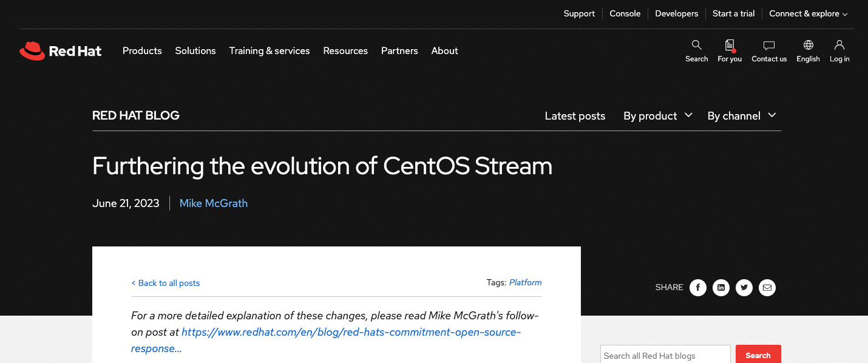Click the Red Hat logo

[61, 51]
